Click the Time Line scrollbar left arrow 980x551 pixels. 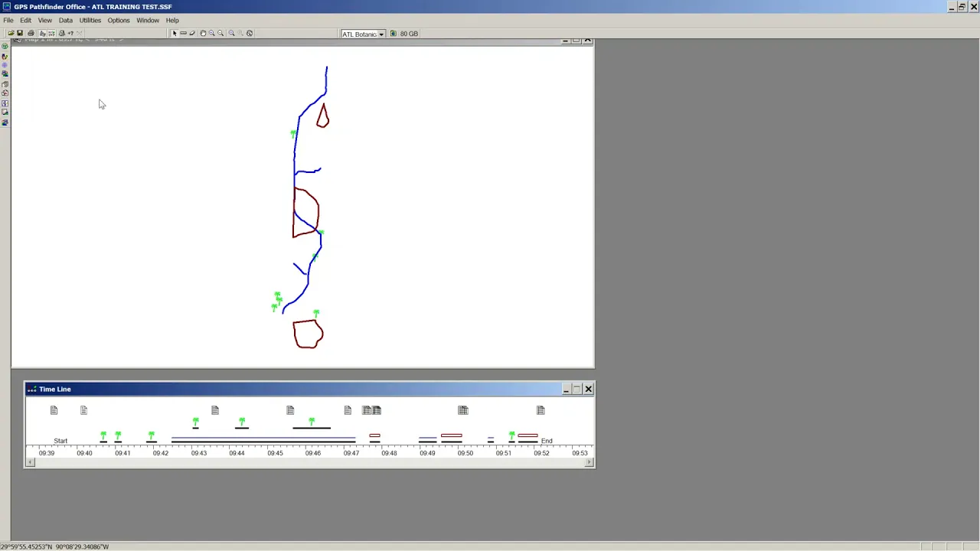tap(31, 462)
